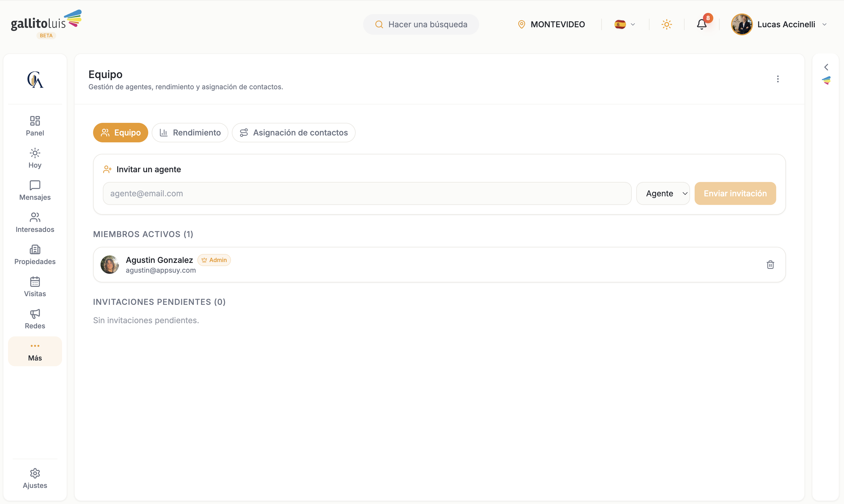Viewport: 844px width, 504px height.
Task: Open the notifications bell
Action: [702, 24]
